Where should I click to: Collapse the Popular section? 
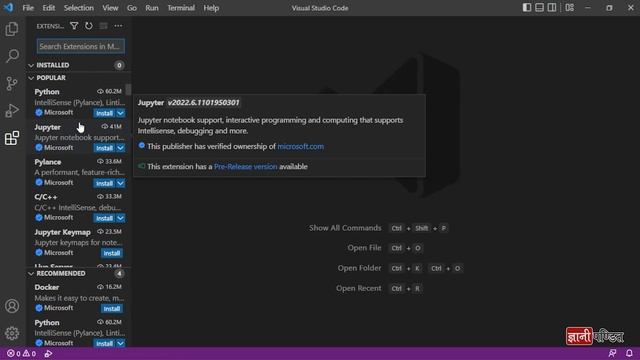[x=31, y=78]
